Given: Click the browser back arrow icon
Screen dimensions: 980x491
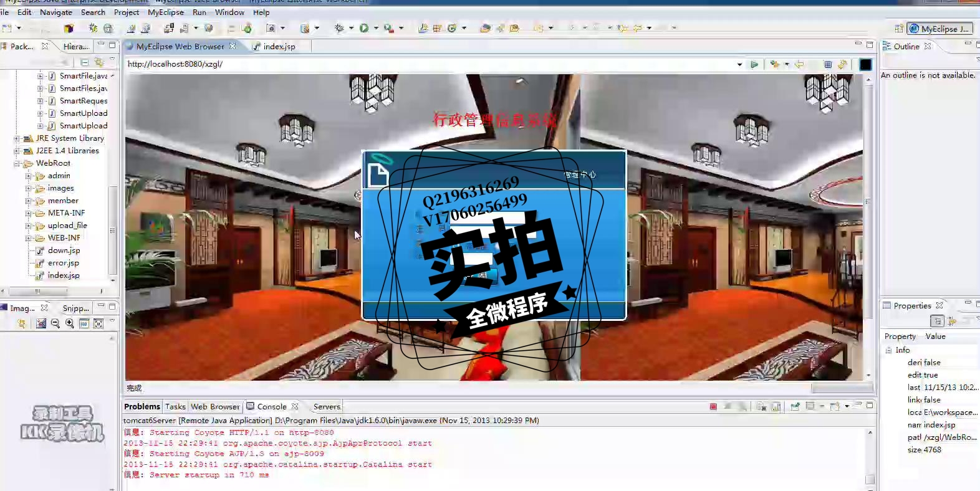Looking at the screenshot, I should [x=799, y=64].
